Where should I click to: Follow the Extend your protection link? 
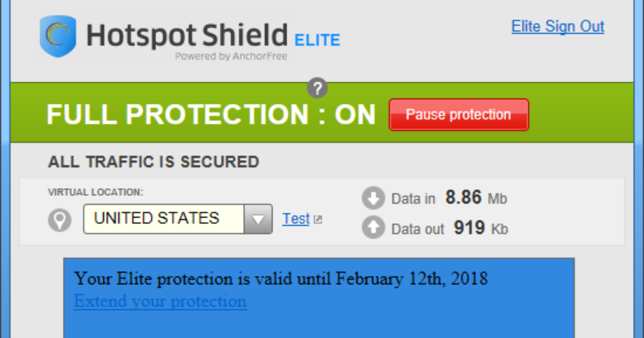tap(160, 301)
